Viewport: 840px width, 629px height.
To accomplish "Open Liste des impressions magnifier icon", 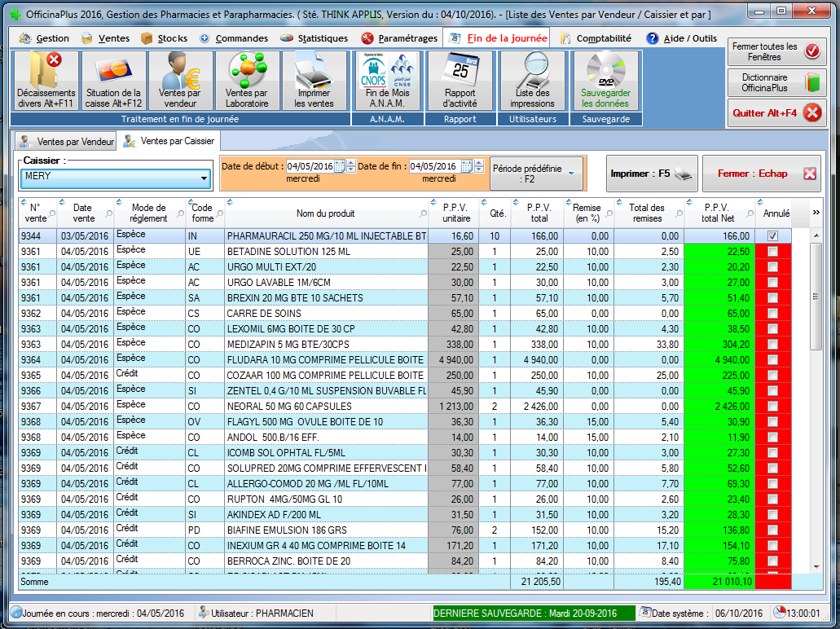I will (x=532, y=81).
